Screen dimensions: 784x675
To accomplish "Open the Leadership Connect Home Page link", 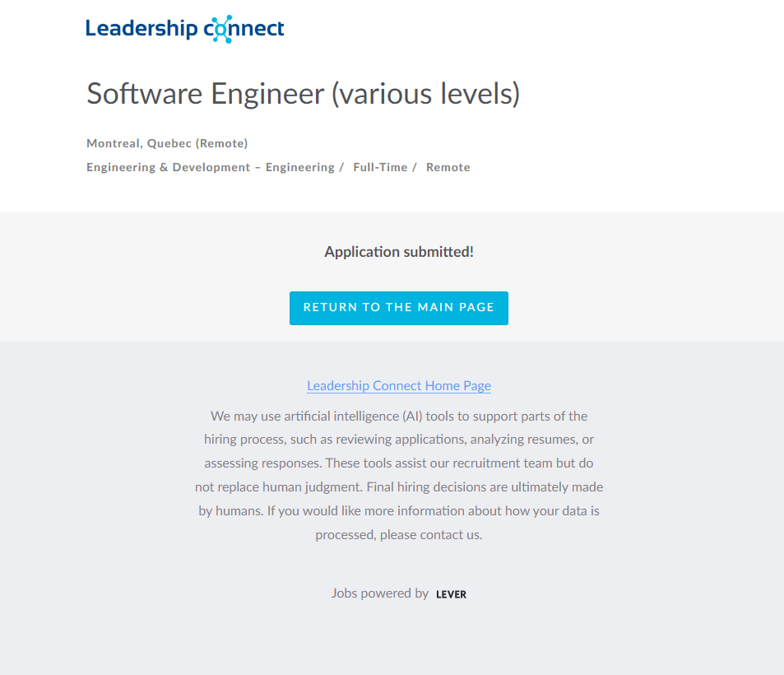I will click(x=399, y=385).
